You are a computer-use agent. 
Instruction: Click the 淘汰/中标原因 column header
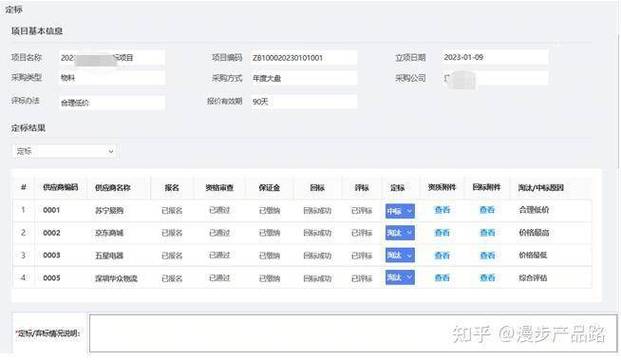click(541, 188)
